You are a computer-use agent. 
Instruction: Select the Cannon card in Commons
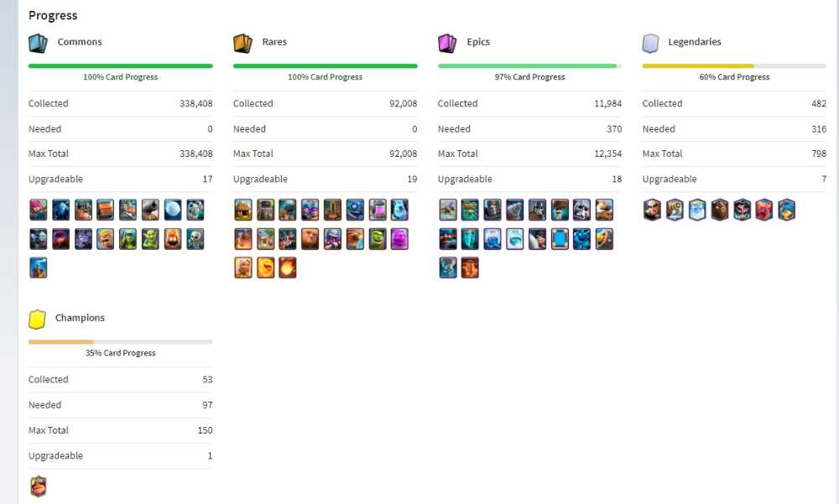coord(150,210)
